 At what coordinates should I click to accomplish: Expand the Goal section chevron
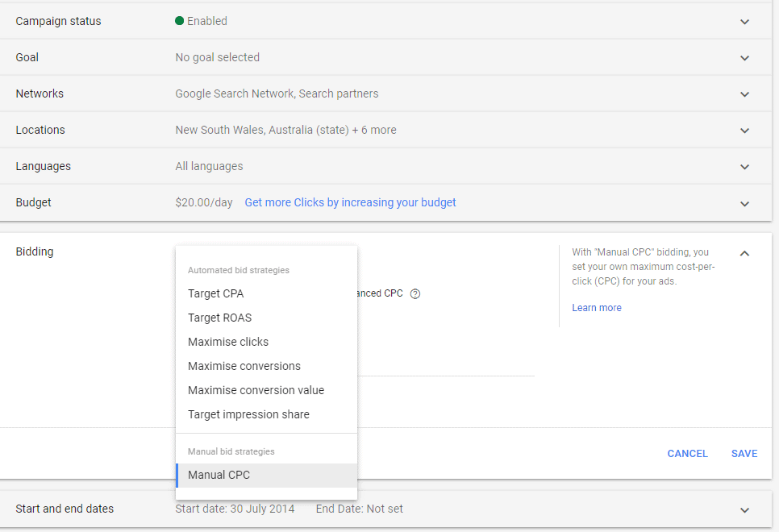[x=744, y=58]
